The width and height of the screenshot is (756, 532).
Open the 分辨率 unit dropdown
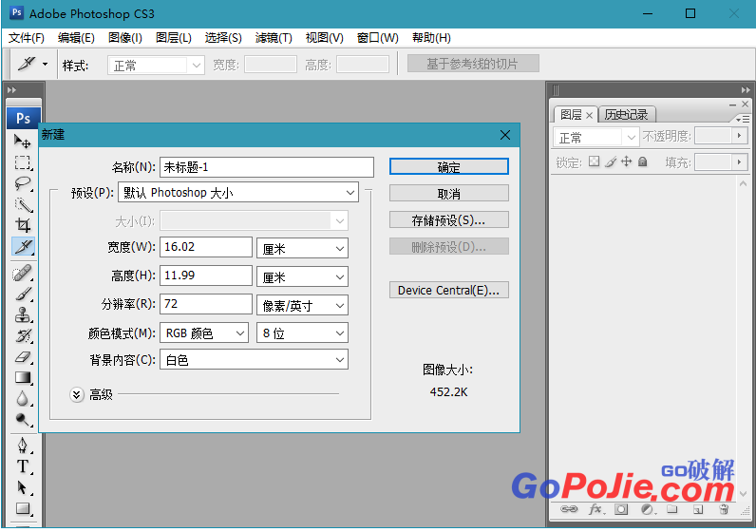click(x=302, y=305)
